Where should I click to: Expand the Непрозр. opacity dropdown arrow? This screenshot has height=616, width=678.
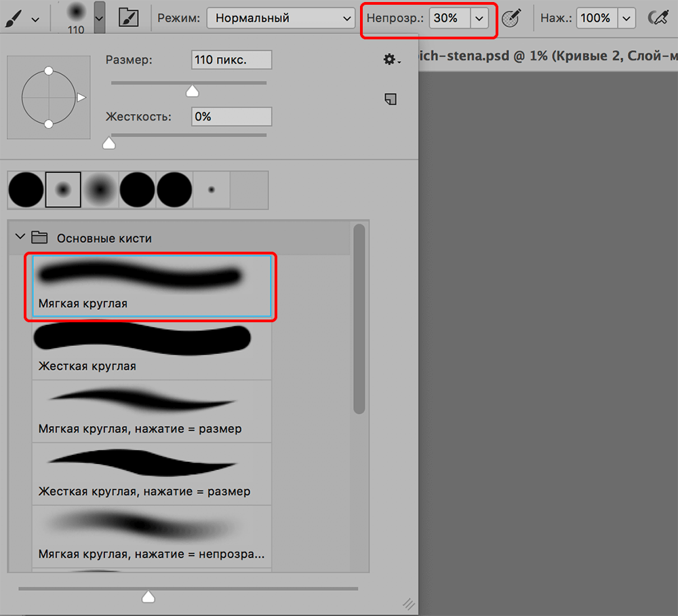pos(479,18)
